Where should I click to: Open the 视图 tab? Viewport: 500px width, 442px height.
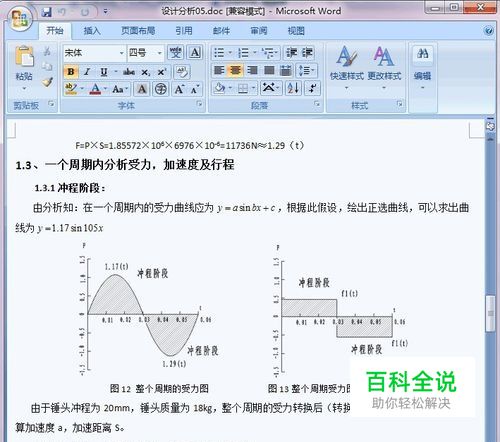click(x=296, y=31)
